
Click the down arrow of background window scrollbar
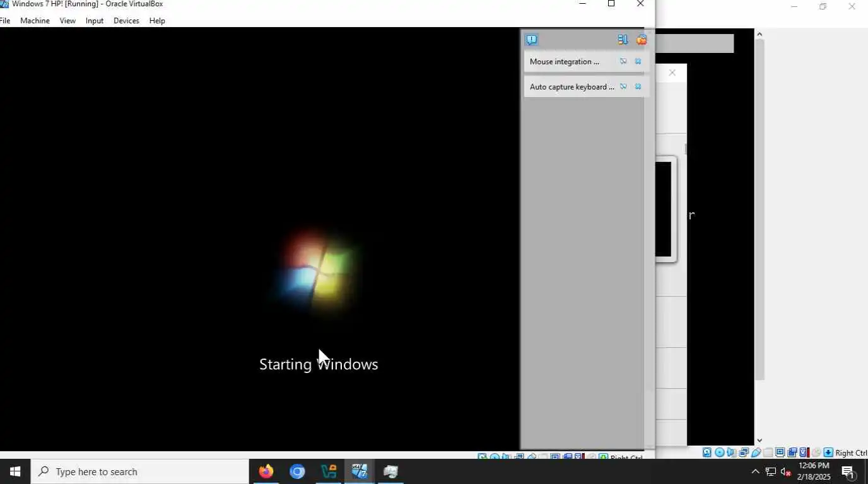tap(759, 441)
